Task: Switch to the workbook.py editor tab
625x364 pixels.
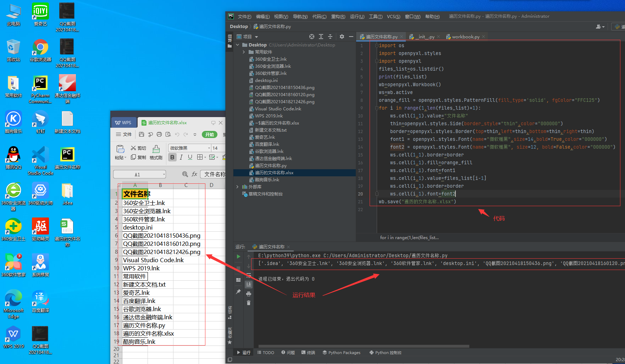Action: pyautogui.click(x=465, y=37)
